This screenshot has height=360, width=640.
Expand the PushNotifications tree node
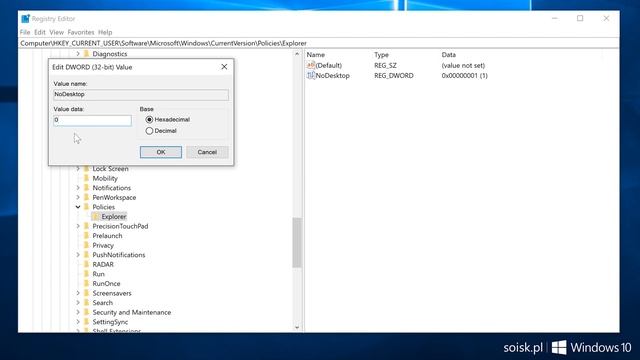pos(78,255)
